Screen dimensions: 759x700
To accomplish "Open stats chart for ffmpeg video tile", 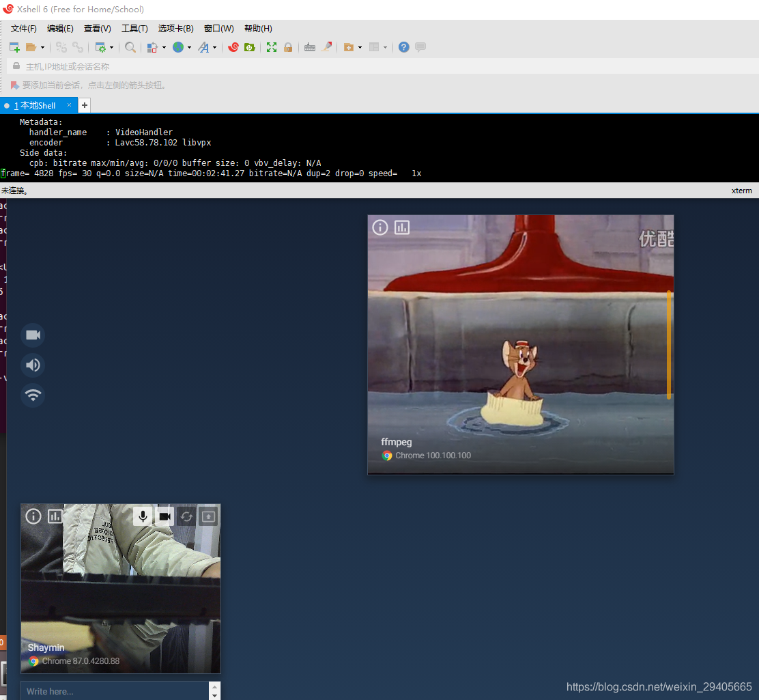I will coord(402,227).
